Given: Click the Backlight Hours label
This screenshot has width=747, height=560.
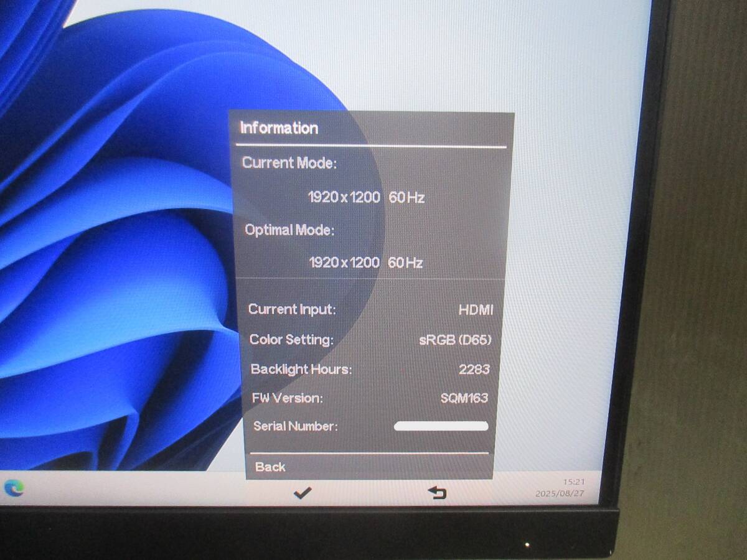Looking at the screenshot, I should [x=301, y=369].
